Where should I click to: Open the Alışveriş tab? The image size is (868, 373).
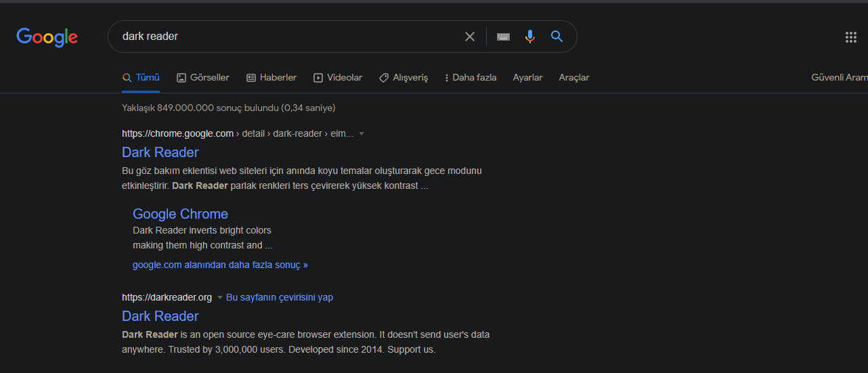pyautogui.click(x=404, y=78)
